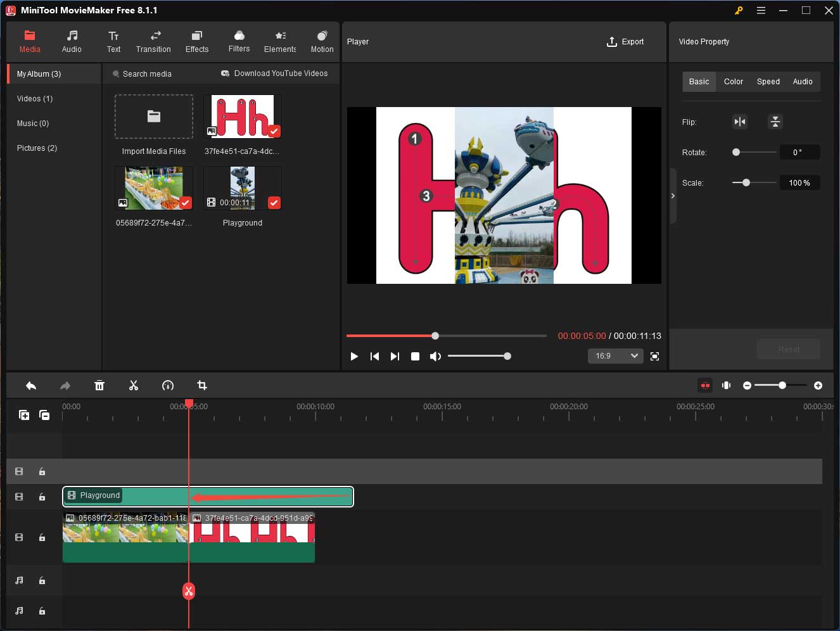Open the 16:9 aspect ratio dropdown
The width and height of the screenshot is (840, 631).
point(615,355)
